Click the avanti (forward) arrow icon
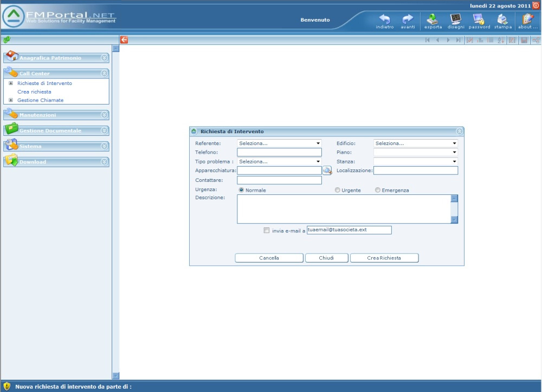542x392 pixels. 408,19
